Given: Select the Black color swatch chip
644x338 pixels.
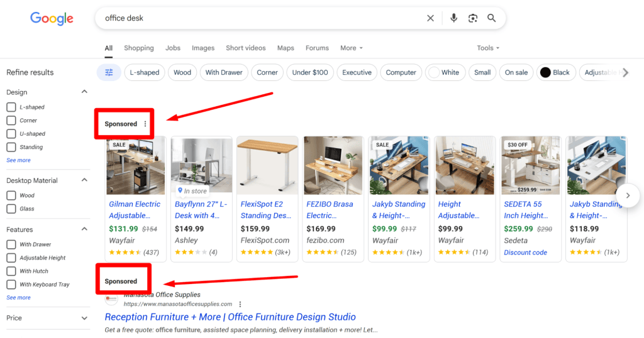Looking at the screenshot, I should [x=556, y=73].
